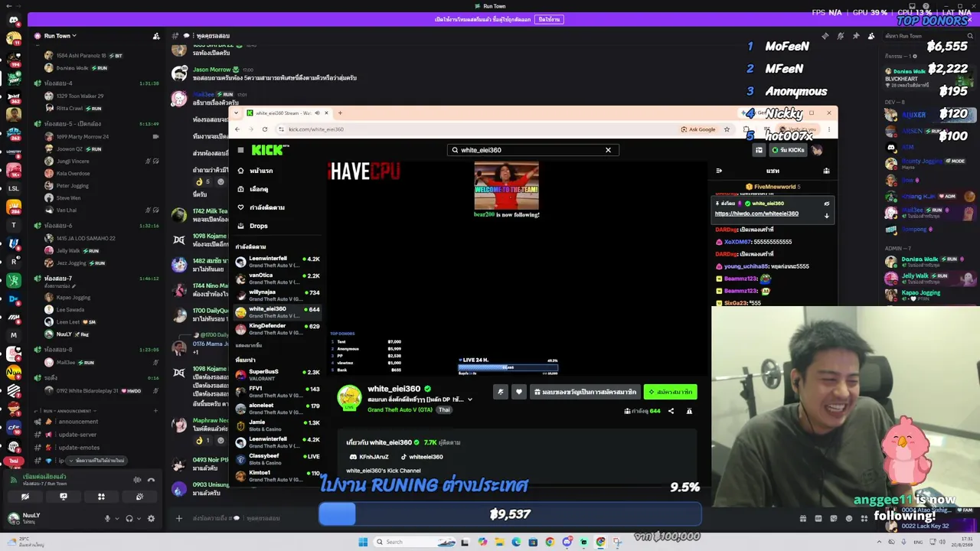Expand headphone output options arrow
The height and width of the screenshot is (551, 980).
pos(139,519)
